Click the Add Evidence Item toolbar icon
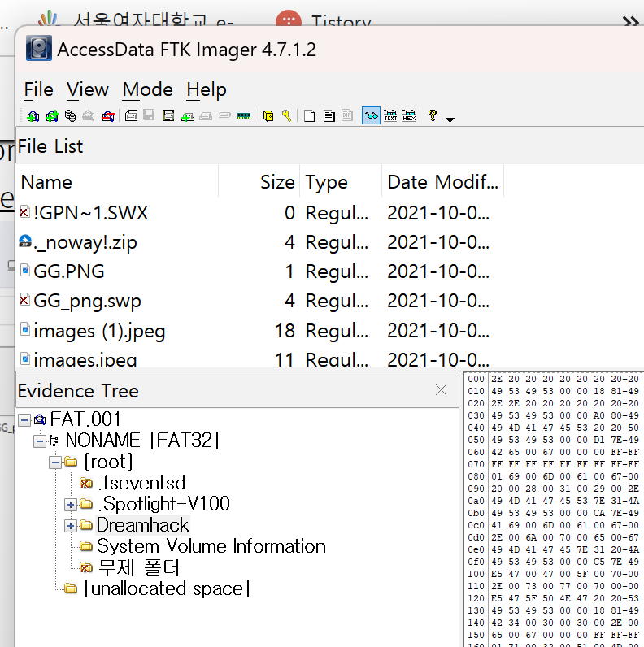 [x=33, y=116]
